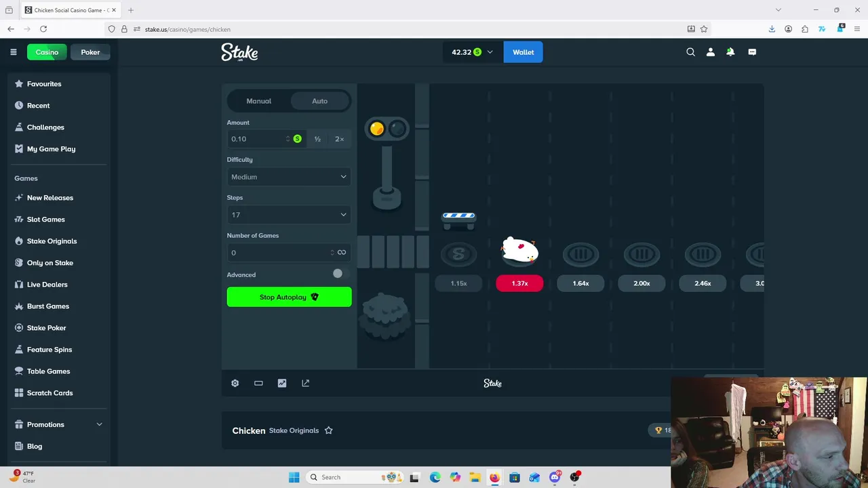Toggle the Advanced switch
The height and width of the screenshot is (488, 868).
tap(341, 273)
